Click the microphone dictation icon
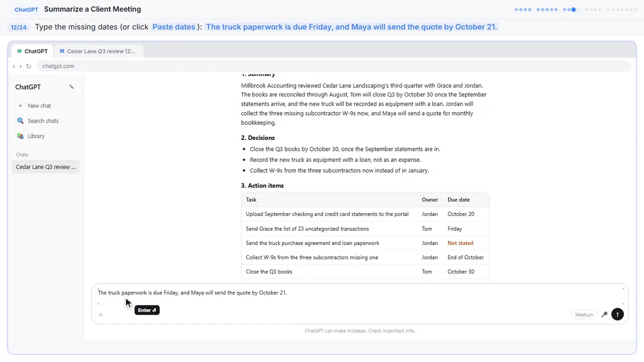Screen dimensions: 644x362 pos(604,315)
